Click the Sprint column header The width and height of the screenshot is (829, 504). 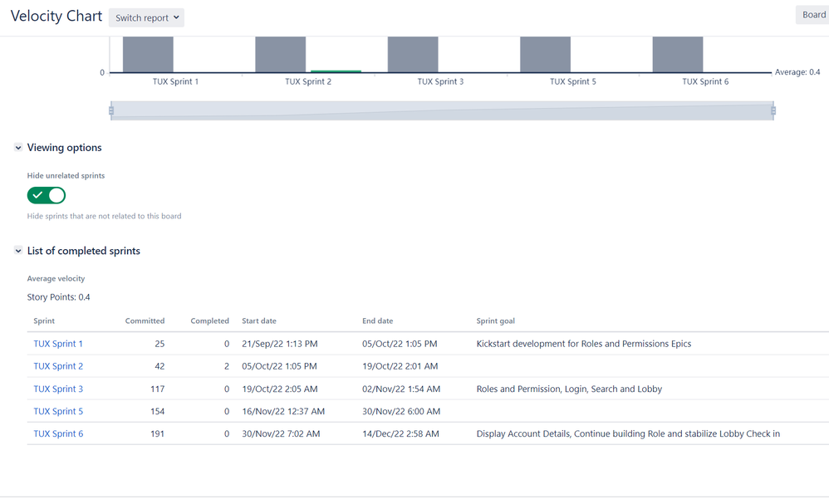pyautogui.click(x=44, y=321)
